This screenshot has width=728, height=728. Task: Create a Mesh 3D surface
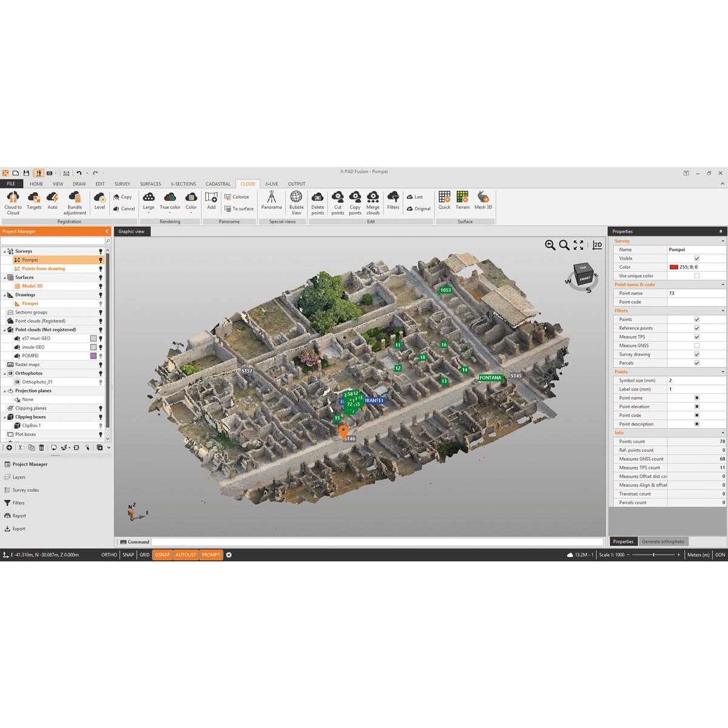483,199
